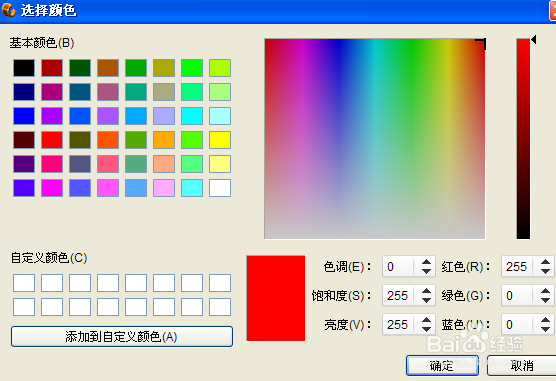Click the 红色(R) red input field
Screen dimensions: 556x381
pos(517,267)
